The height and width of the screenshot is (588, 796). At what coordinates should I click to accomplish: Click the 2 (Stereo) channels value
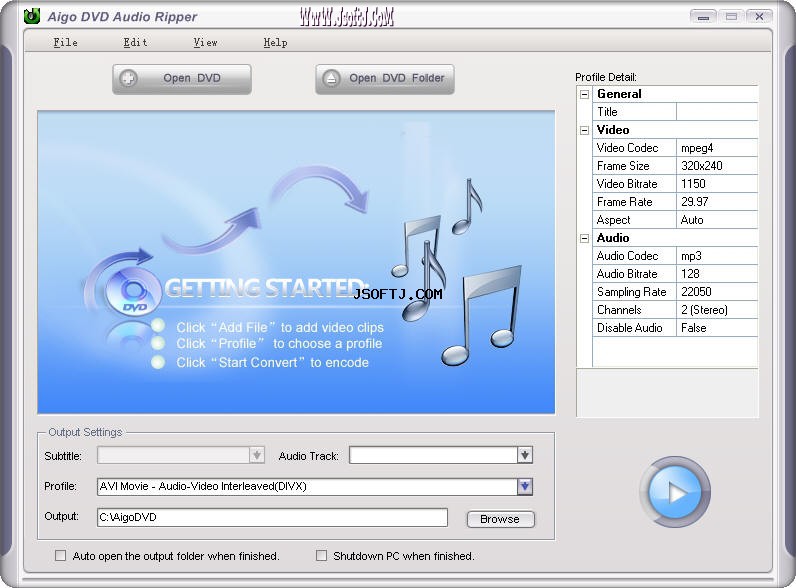[x=717, y=310]
